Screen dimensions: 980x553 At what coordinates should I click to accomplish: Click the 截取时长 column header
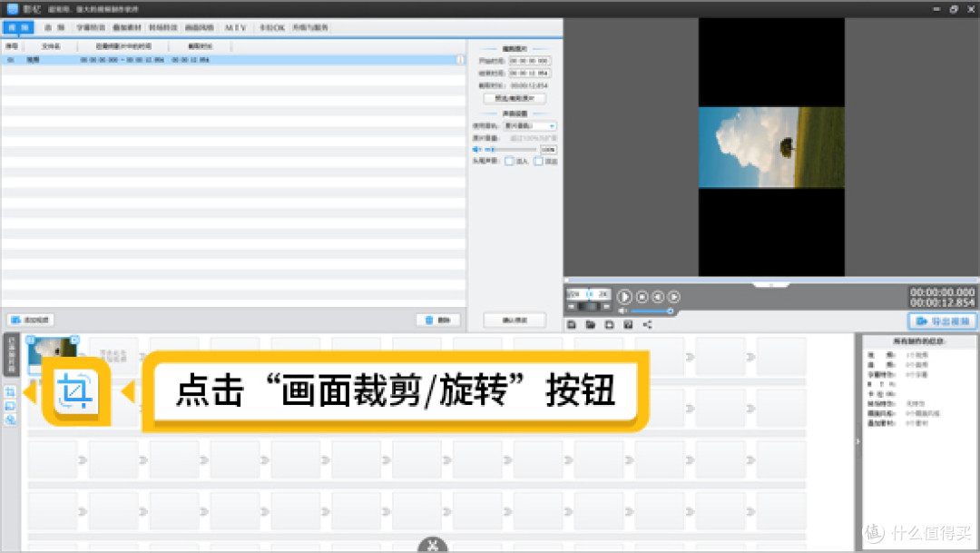click(x=200, y=46)
